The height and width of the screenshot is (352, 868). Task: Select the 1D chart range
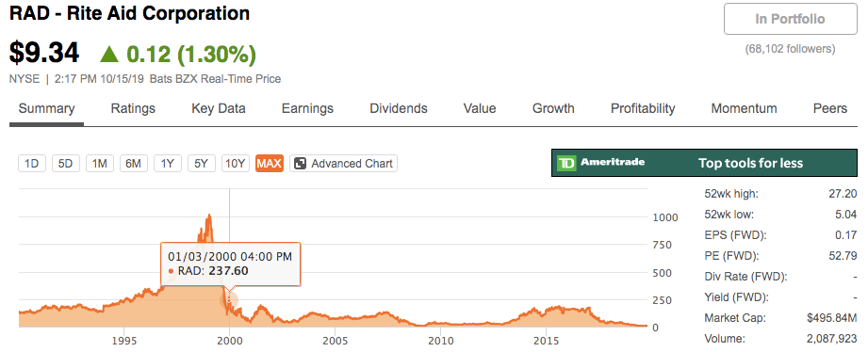click(x=32, y=164)
